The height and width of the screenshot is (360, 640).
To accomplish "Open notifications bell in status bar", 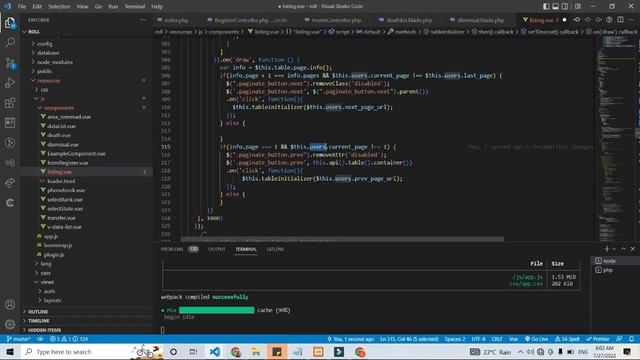I will click(631, 339).
